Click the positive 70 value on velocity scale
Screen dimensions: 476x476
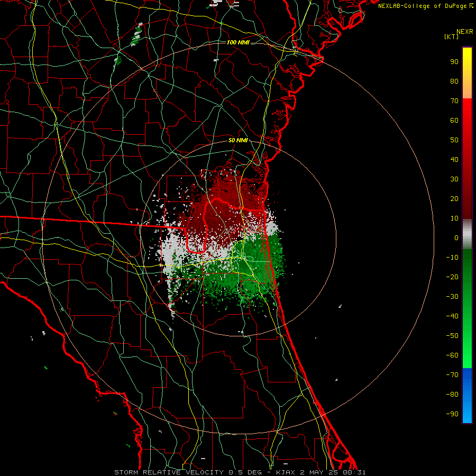454,101
